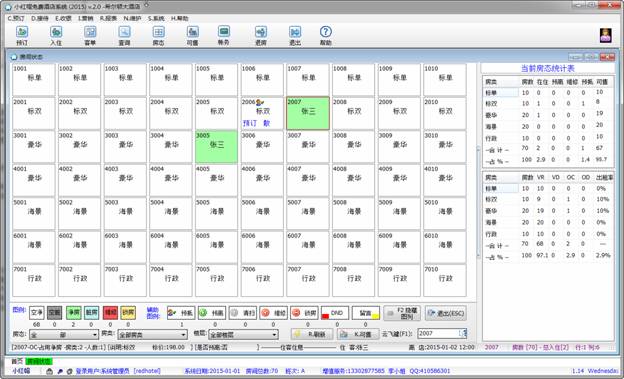Click the 入住 check-in toolbar icon
Image resolution: width=624 pixels, height=379 pixels.
[56, 32]
